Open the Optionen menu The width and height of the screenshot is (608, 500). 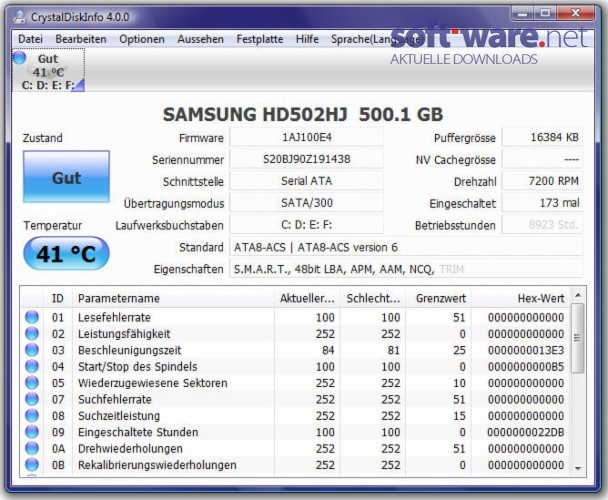[x=142, y=39]
